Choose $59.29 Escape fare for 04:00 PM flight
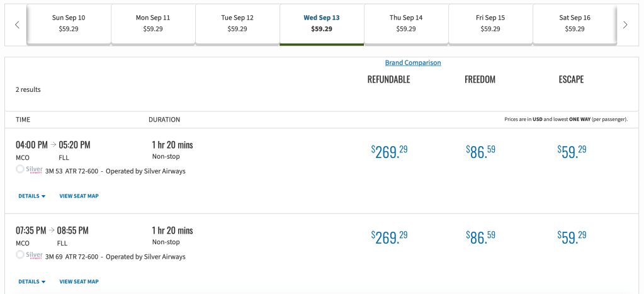The height and width of the screenshot is (294, 644). [x=572, y=152]
